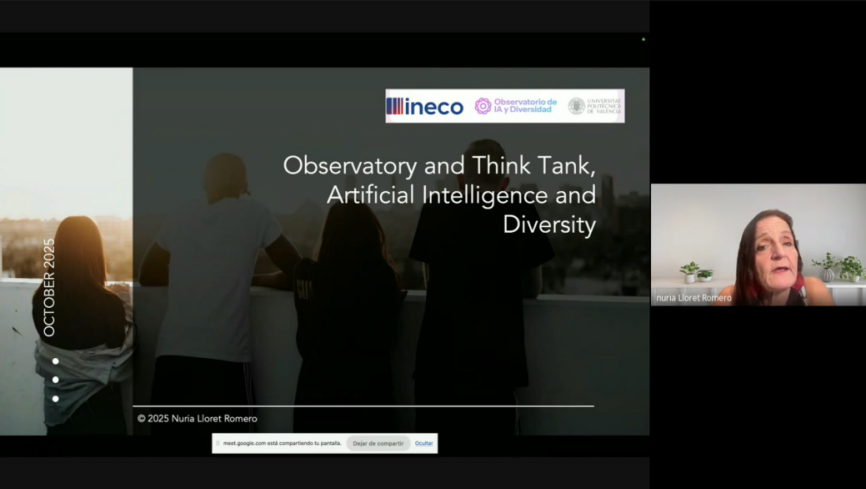Click the word Diversity in the slide title
Image resolution: width=866 pixels, height=489 pixels.
pyautogui.click(x=549, y=225)
